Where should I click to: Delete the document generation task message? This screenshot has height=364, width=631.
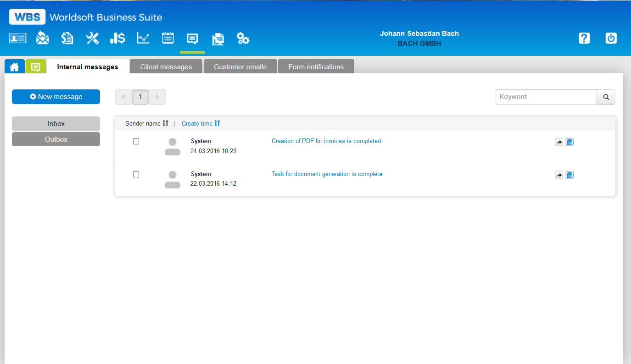tap(570, 175)
